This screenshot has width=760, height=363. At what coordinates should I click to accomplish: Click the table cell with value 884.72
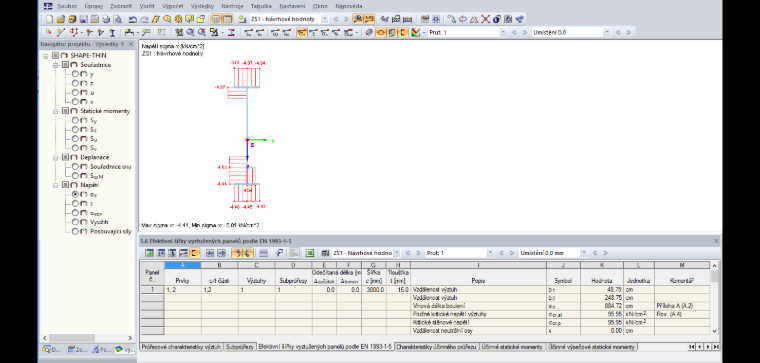click(602, 306)
